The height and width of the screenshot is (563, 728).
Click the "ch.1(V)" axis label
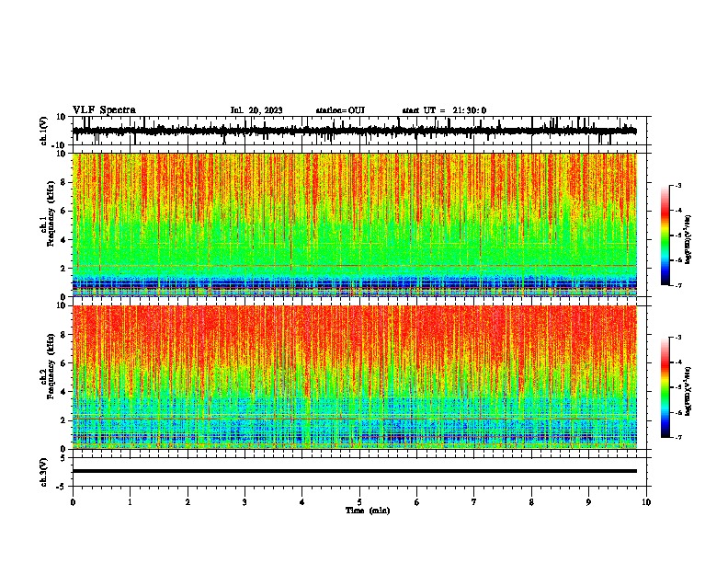click(43, 131)
